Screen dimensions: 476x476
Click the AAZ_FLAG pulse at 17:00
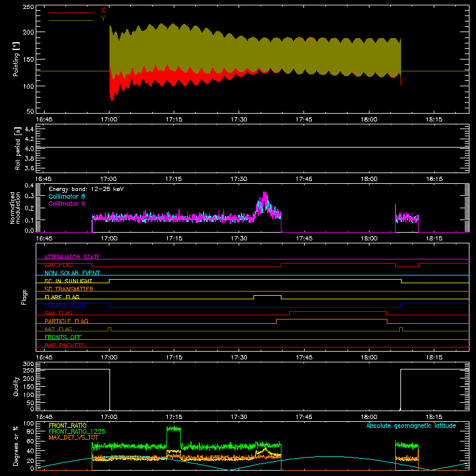coord(109,329)
